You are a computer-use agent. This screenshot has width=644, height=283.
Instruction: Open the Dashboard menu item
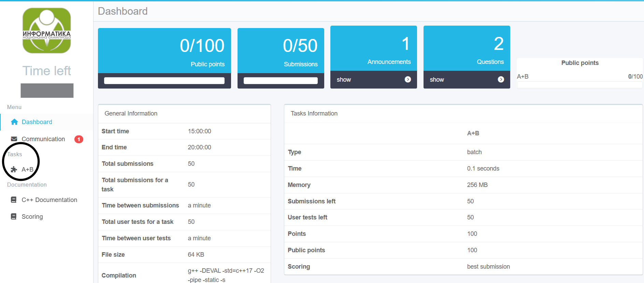pyautogui.click(x=46, y=122)
